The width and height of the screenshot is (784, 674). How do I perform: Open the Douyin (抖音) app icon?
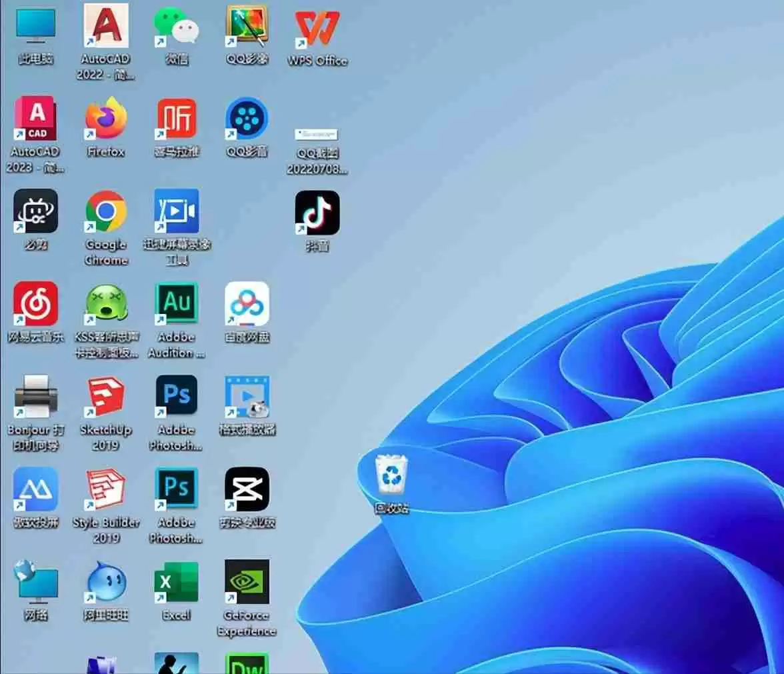317,213
